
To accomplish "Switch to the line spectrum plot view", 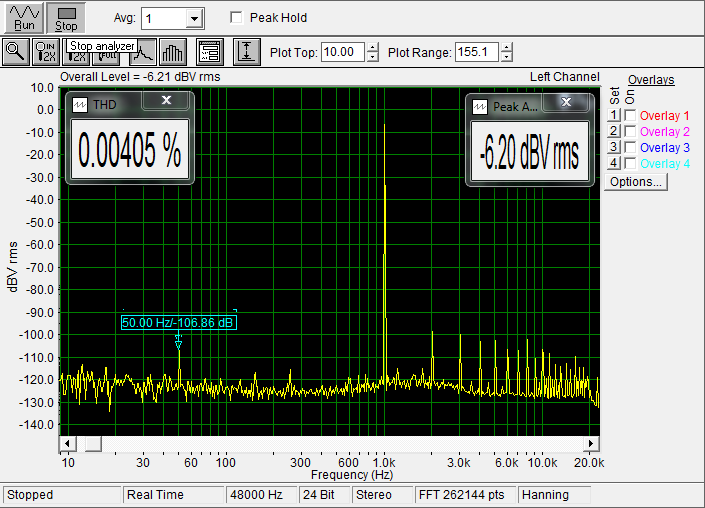I will tap(143, 53).
